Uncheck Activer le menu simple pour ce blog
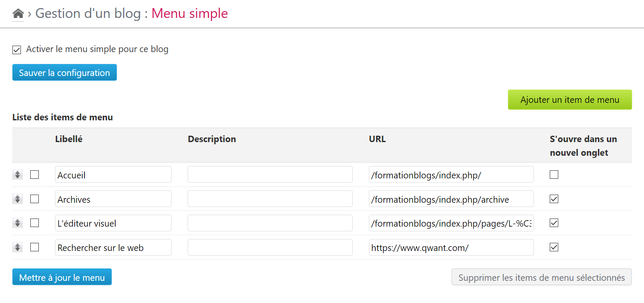The width and height of the screenshot is (644, 303). pos(17,50)
